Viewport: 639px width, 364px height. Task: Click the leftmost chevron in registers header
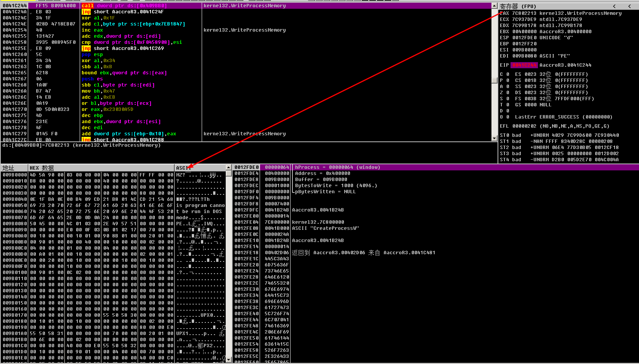click(614, 6)
